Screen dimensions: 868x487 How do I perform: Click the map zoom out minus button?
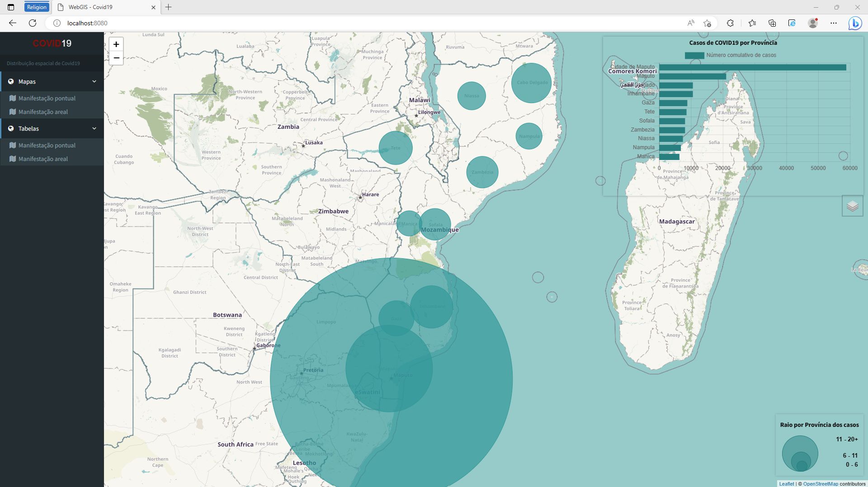[116, 58]
